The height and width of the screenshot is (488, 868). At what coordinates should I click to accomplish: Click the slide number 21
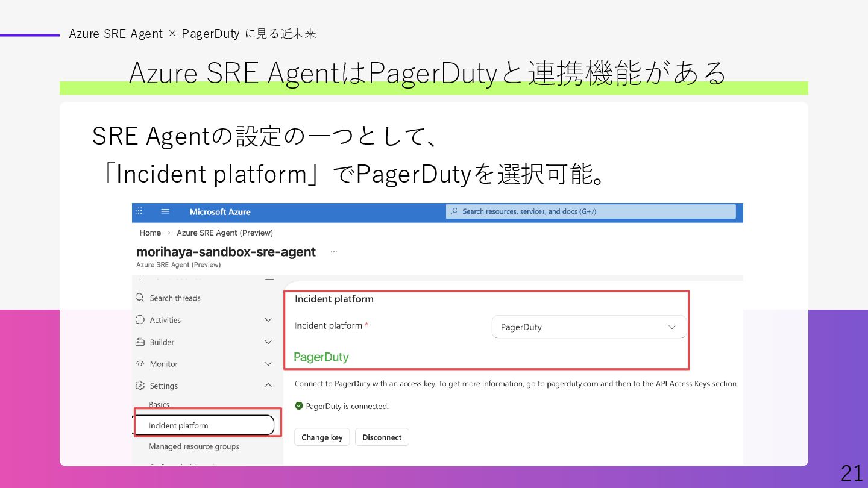coord(852,474)
